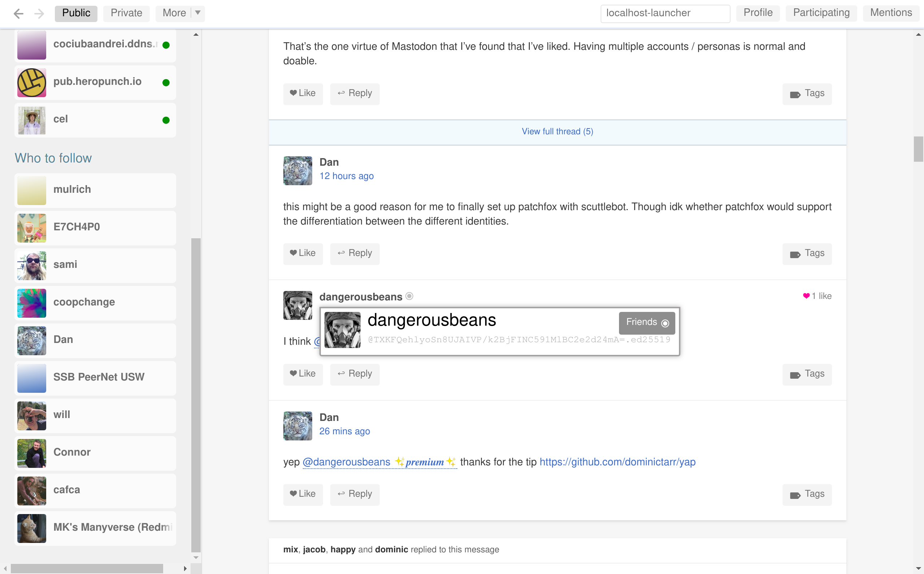Click sidebar scroll up arrow
Screen dimensions: 924x574
[x=196, y=35]
